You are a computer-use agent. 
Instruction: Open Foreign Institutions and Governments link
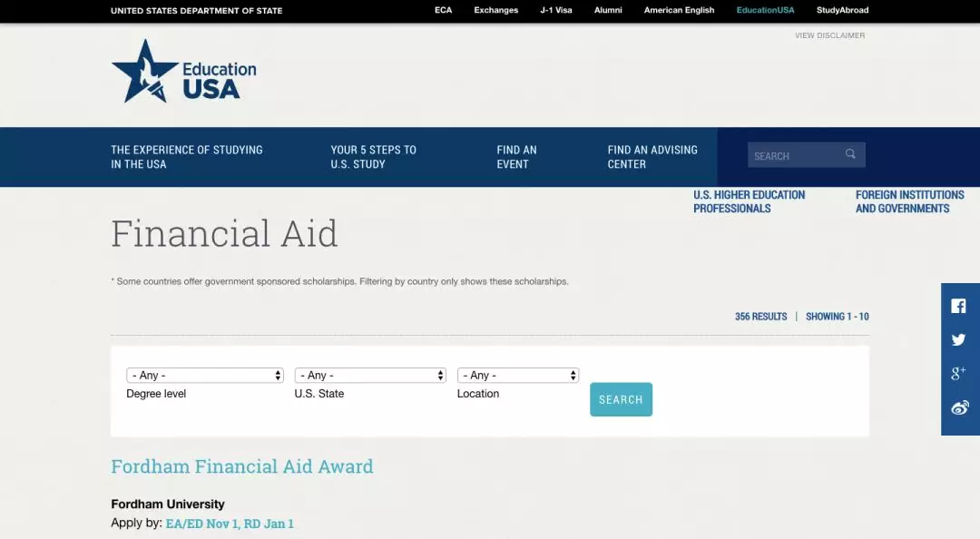pos(910,201)
